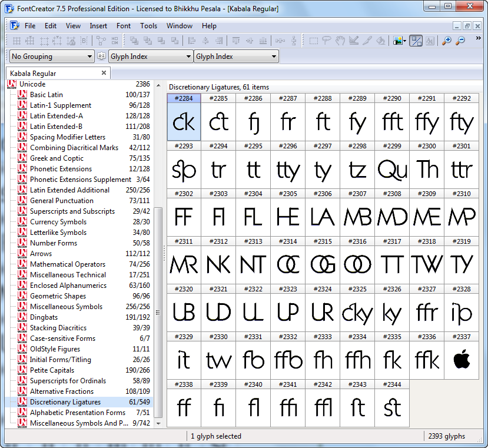Close the Kabala Regular tab
Image resolution: width=488 pixels, height=448 pixels.
coord(104,73)
